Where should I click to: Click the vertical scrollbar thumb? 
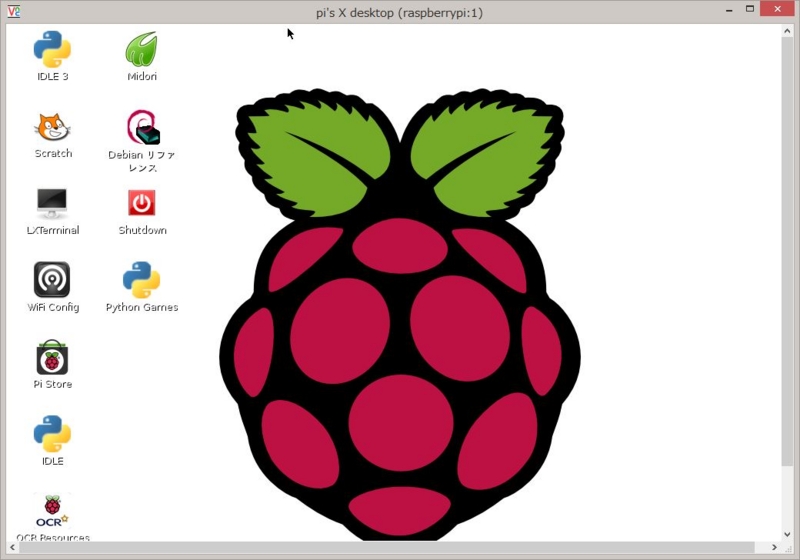[787, 251]
